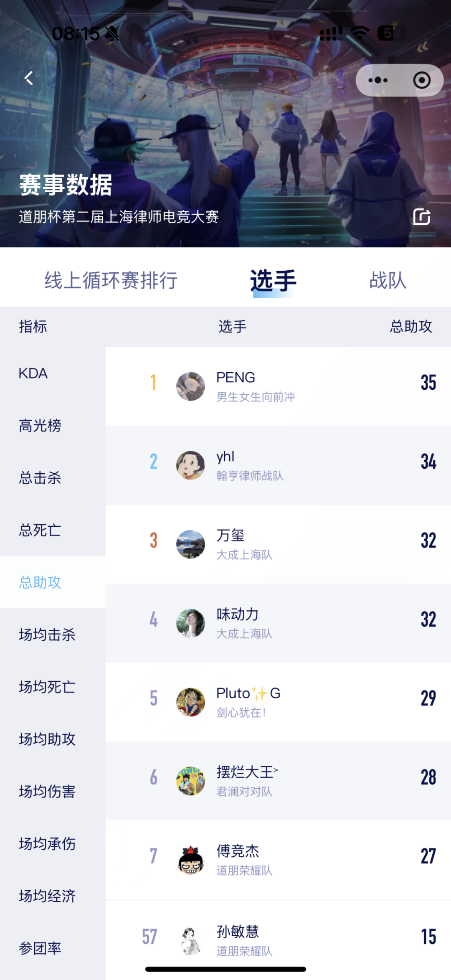Tap the share icon on banner
451x980 pixels.
coord(421,217)
